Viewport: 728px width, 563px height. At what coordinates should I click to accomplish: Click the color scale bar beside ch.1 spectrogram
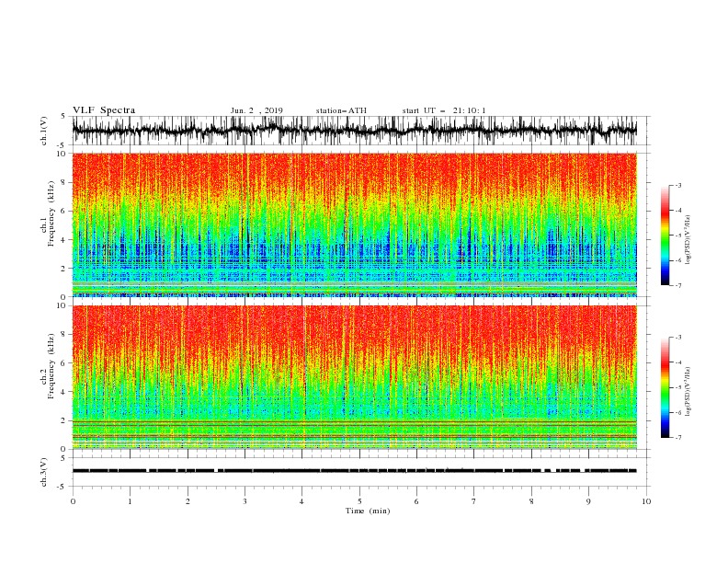point(665,236)
